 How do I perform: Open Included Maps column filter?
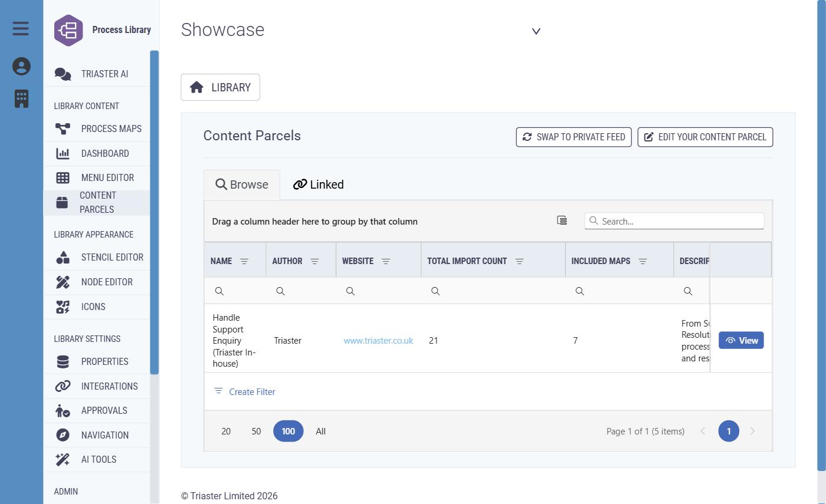(x=643, y=261)
